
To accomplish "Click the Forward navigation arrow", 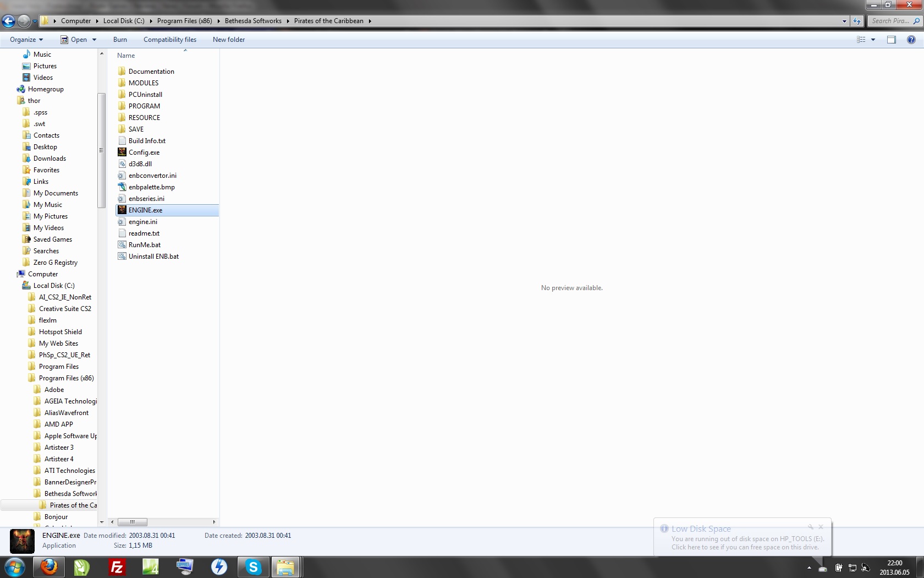I will coord(24,21).
